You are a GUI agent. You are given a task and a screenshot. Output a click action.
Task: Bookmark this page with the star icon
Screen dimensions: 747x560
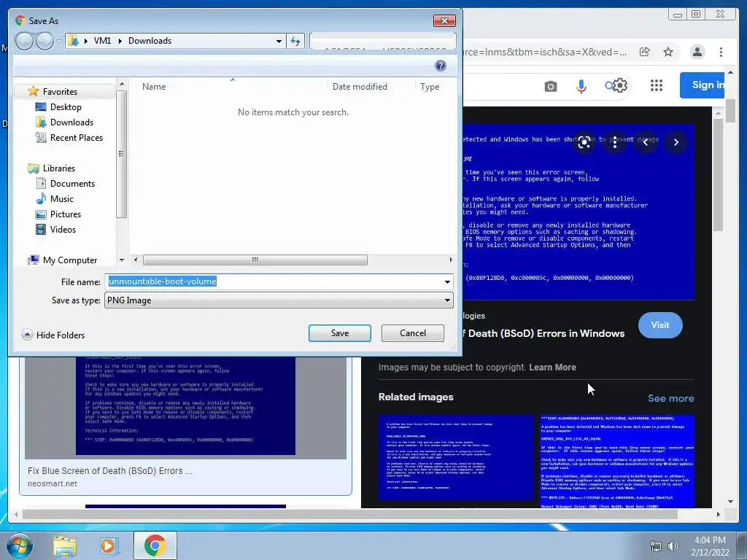(x=668, y=52)
